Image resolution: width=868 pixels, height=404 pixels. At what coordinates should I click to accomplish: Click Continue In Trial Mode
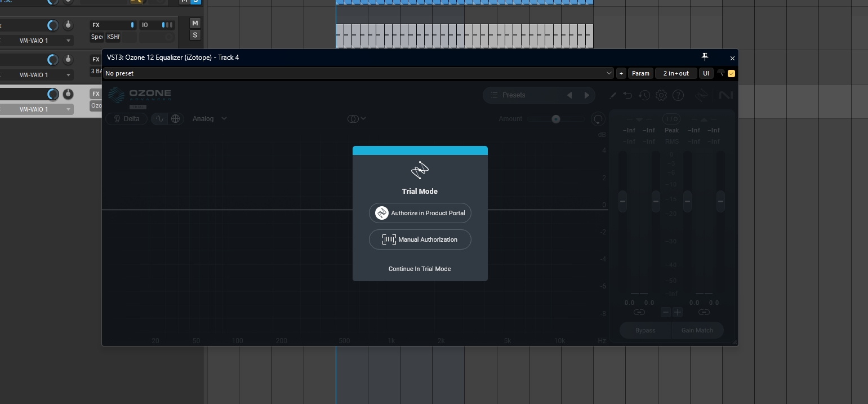[420, 269]
